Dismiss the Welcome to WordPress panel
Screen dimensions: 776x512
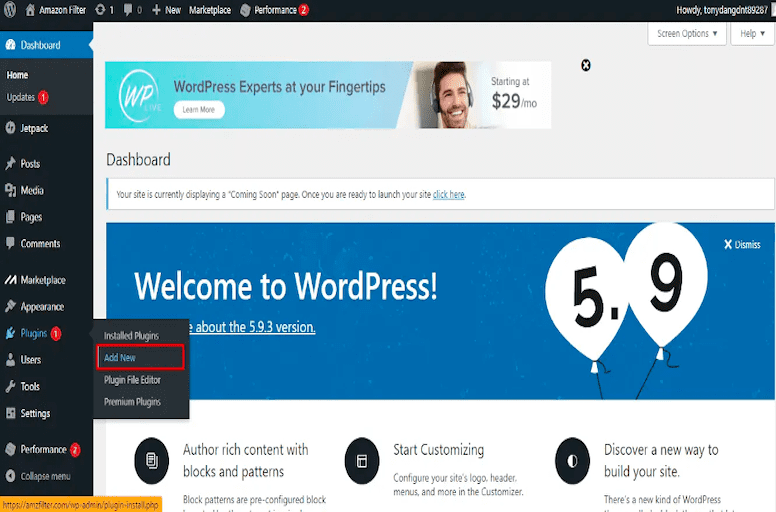pos(742,244)
